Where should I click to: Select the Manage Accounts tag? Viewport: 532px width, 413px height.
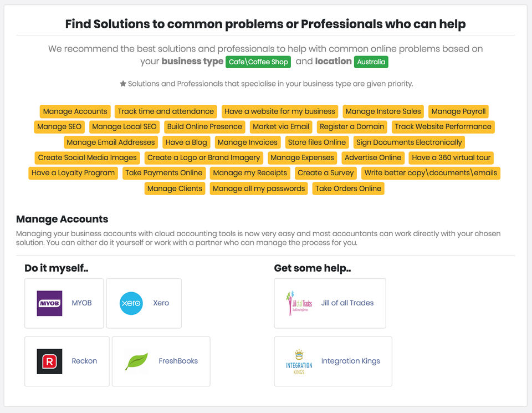click(x=75, y=111)
